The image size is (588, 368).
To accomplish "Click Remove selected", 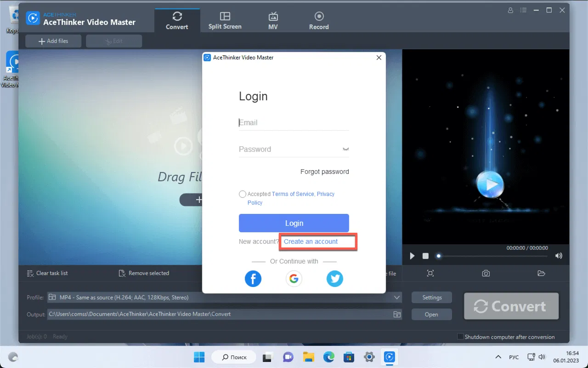I will coord(144,273).
